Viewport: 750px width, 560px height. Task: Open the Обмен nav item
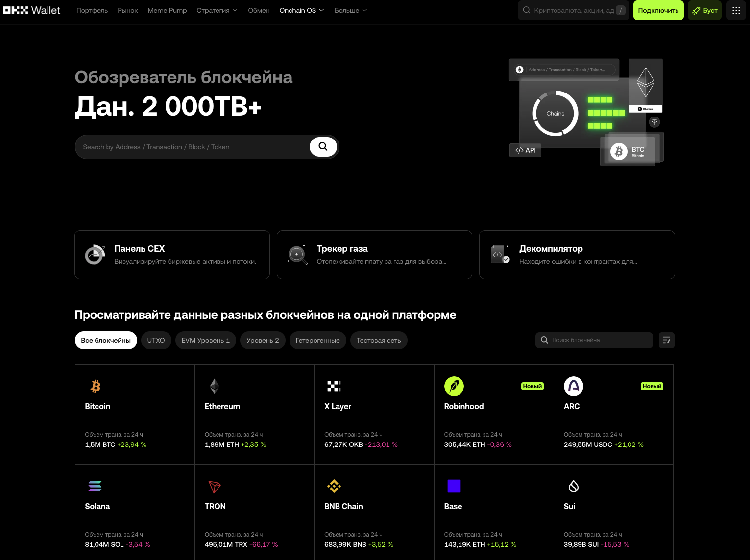(259, 10)
